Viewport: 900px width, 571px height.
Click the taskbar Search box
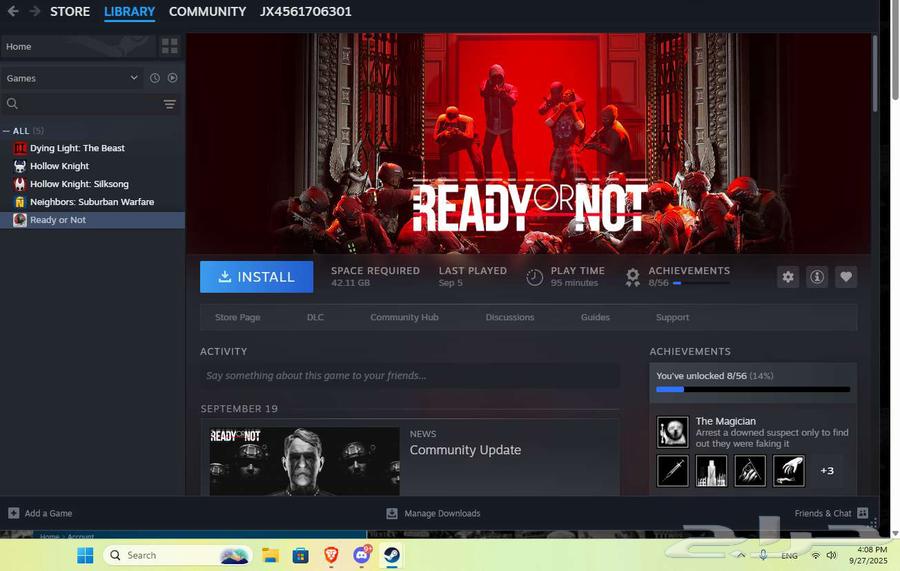click(x=178, y=555)
